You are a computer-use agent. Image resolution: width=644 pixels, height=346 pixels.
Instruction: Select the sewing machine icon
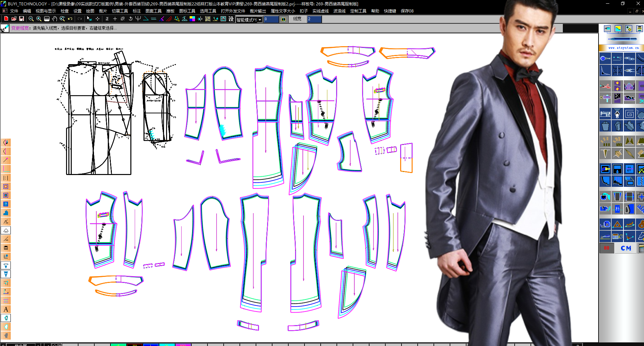(x=605, y=114)
